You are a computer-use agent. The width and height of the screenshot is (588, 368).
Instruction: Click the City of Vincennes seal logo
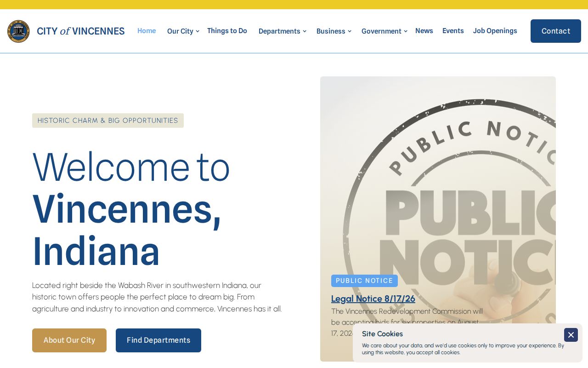pyautogui.click(x=18, y=31)
